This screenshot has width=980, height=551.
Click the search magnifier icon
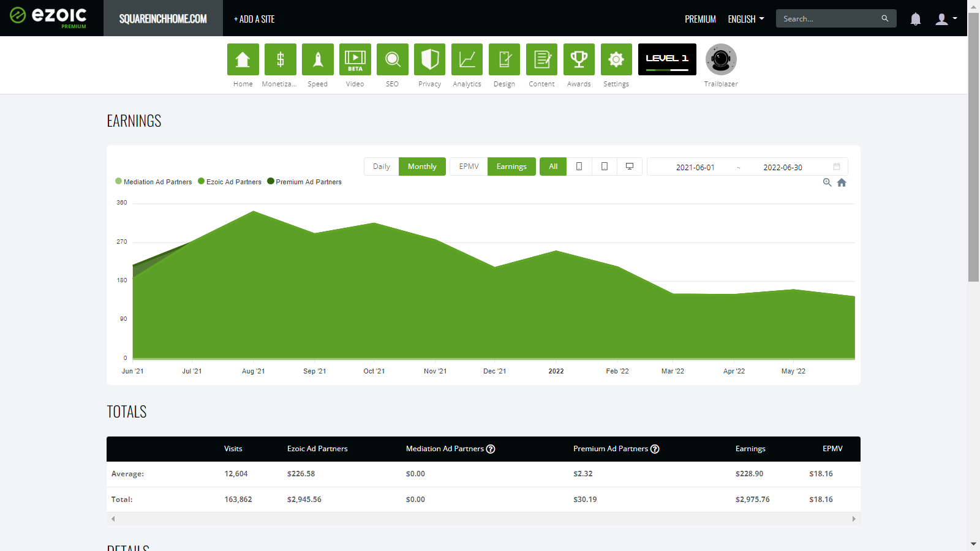pyautogui.click(x=885, y=18)
